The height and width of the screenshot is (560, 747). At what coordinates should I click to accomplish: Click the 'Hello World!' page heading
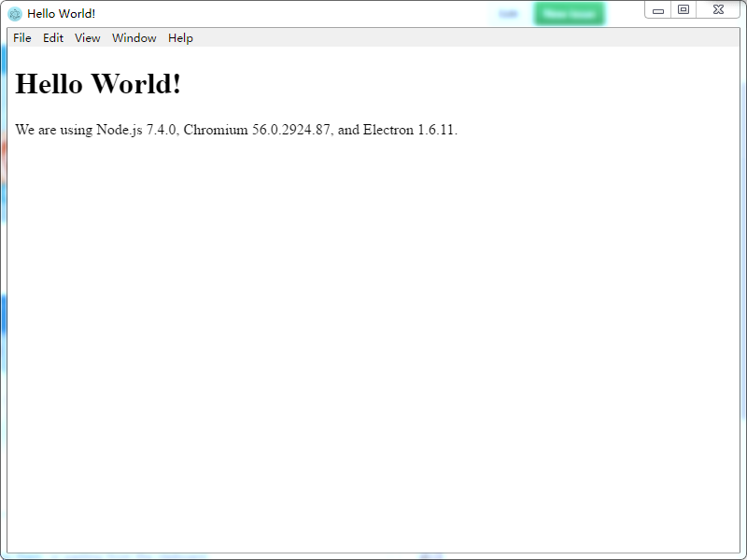pos(98,84)
